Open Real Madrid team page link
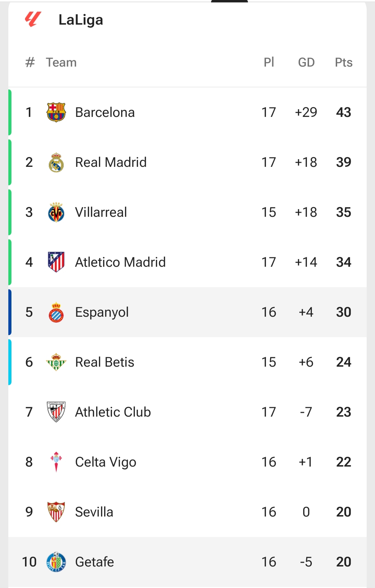Screen dimensions: 375x588 111,162
